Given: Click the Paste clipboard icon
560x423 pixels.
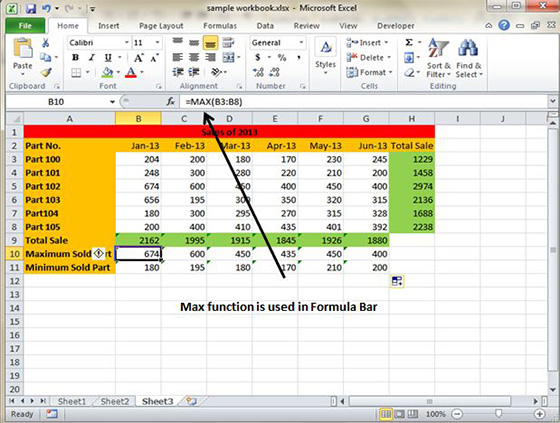Looking at the screenshot, I should [x=23, y=49].
